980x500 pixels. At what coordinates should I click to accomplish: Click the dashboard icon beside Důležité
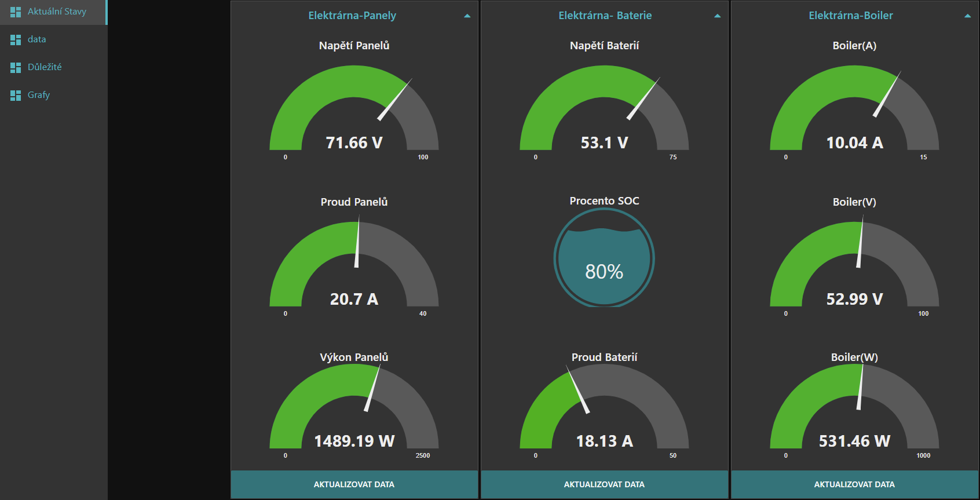[x=16, y=67]
